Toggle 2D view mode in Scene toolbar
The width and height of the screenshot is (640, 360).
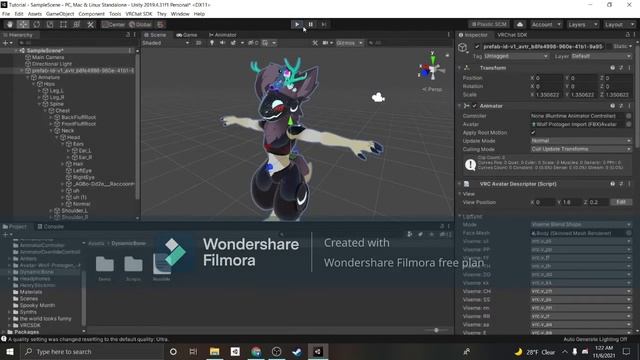pos(198,42)
